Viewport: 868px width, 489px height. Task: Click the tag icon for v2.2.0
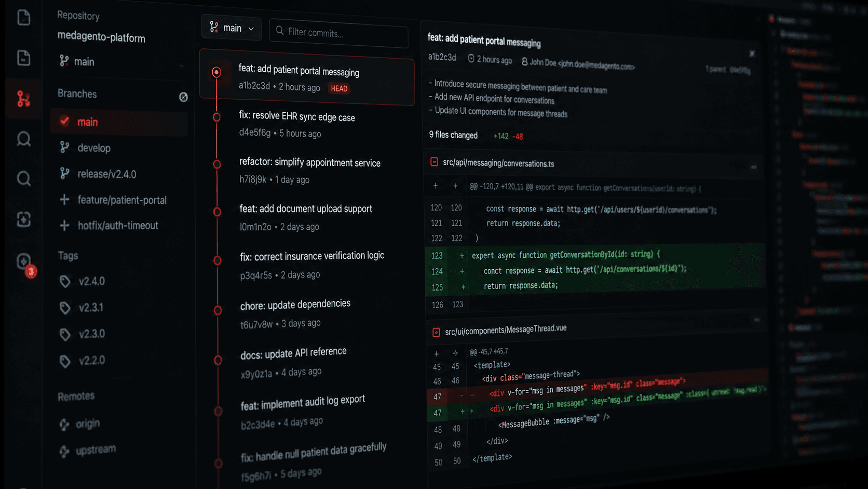point(65,361)
